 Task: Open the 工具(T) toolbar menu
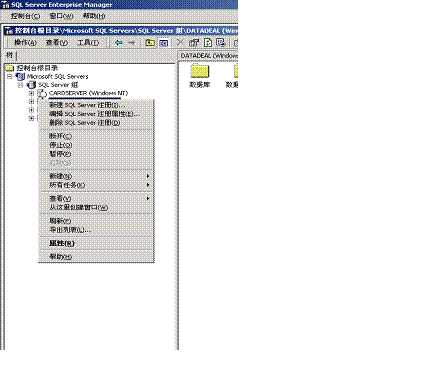coord(88,43)
